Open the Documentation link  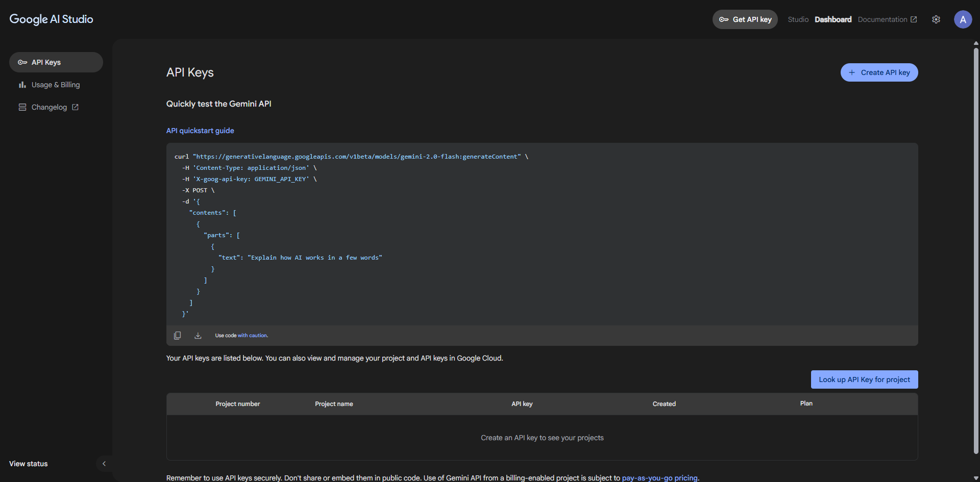pos(887,19)
